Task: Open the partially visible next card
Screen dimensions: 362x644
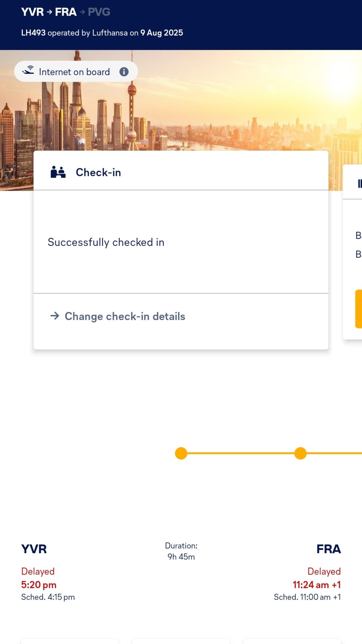Action: pyautogui.click(x=352, y=252)
